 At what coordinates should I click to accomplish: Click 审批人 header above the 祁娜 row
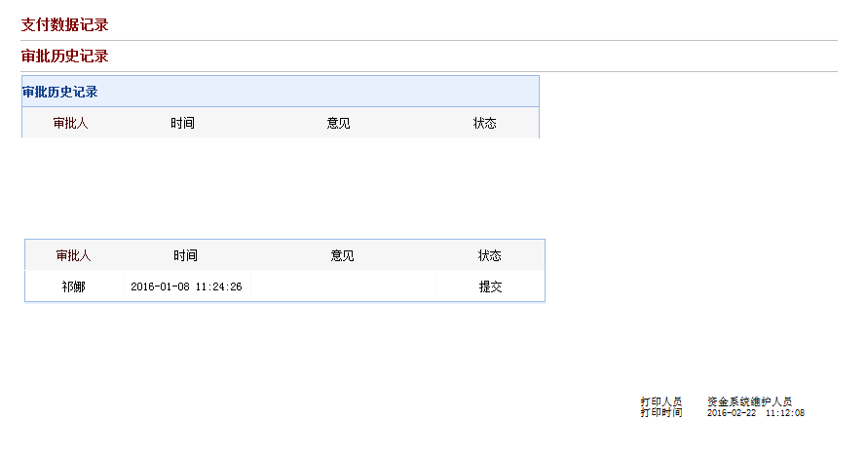[73, 255]
